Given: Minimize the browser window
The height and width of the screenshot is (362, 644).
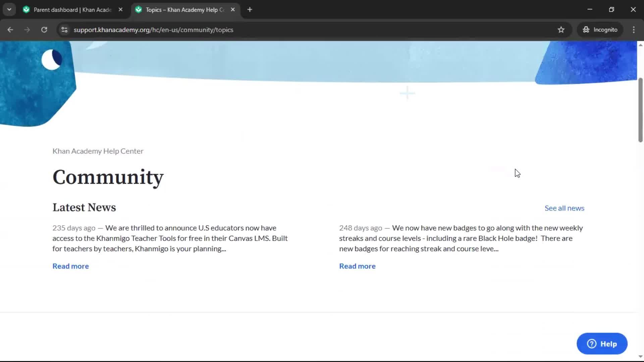Looking at the screenshot, I should (590, 10).
